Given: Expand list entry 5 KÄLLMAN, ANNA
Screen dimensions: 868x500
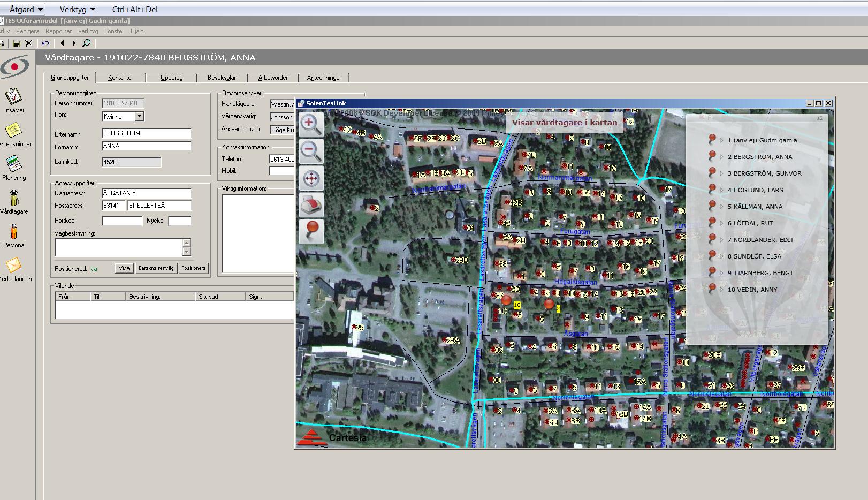Looking at the screenshot, I should [x=722, y=207].
